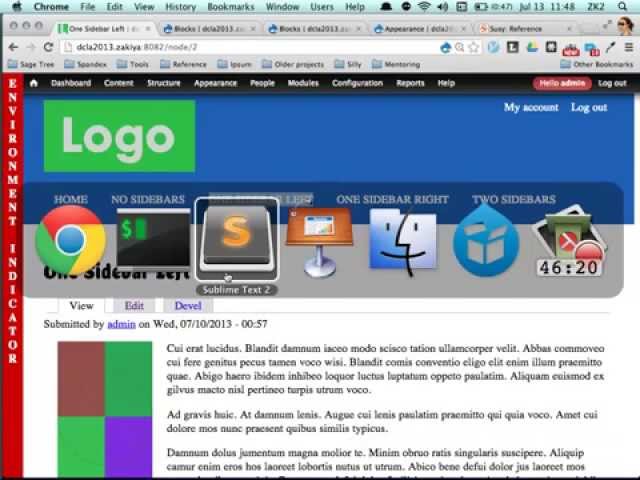Click My account link in header
Image resolution: width=640 pixels, height=480 pixels.
(x=531, y=107)
